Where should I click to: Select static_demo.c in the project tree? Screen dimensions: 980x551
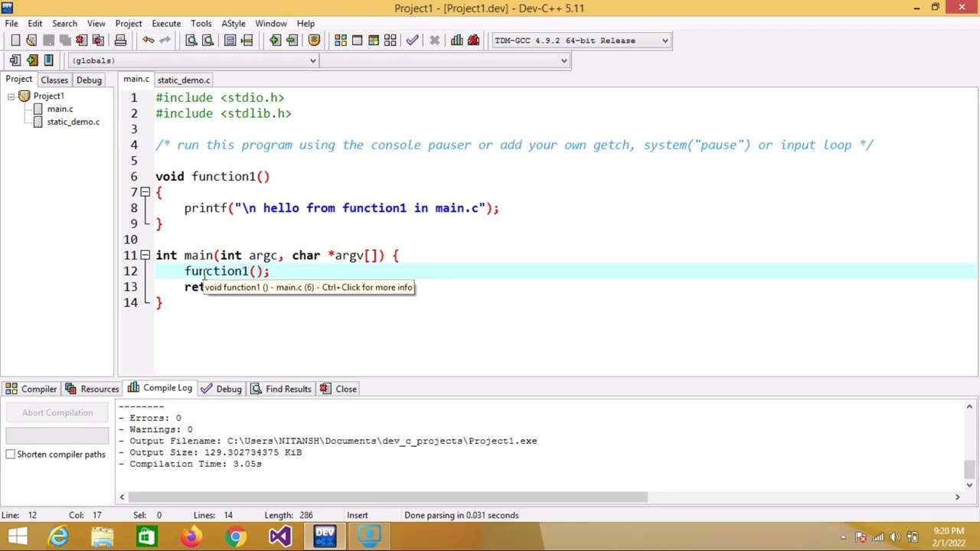pyautogui.click(x=73, y=122)
